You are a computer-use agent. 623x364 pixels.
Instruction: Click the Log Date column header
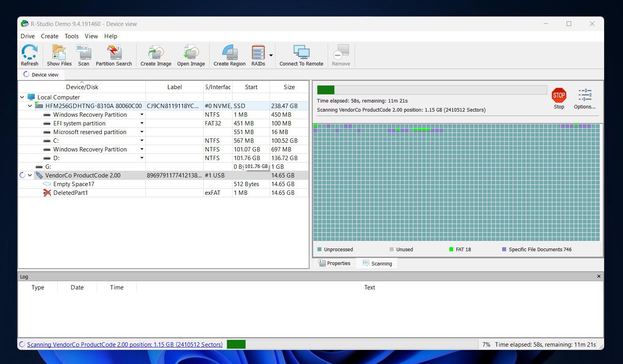[x=77, y=287]
